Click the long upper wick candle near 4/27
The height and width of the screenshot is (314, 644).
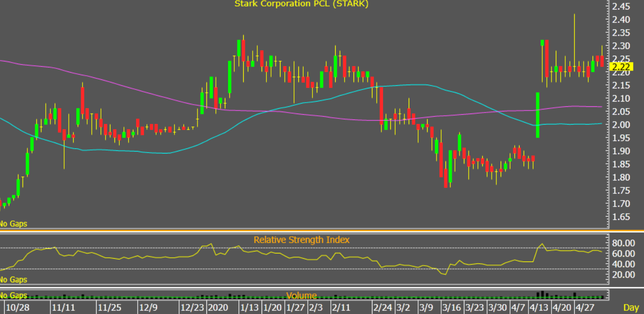click(575, 43)
